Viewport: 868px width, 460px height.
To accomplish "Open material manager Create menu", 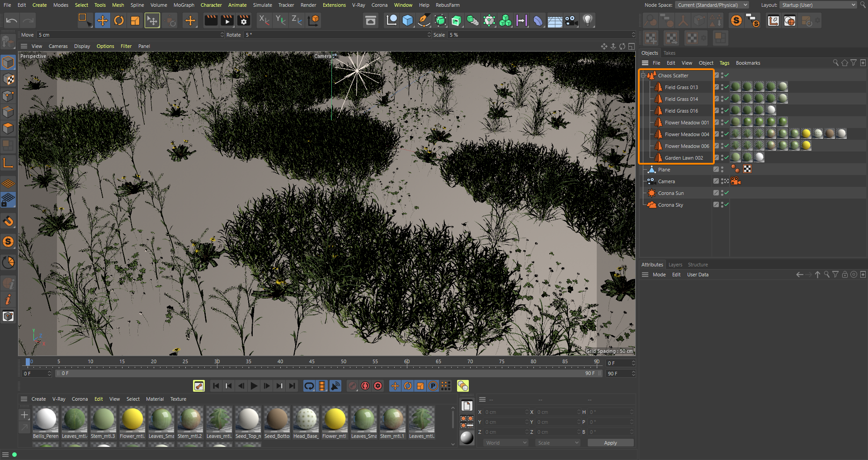I will click(38, 399).
